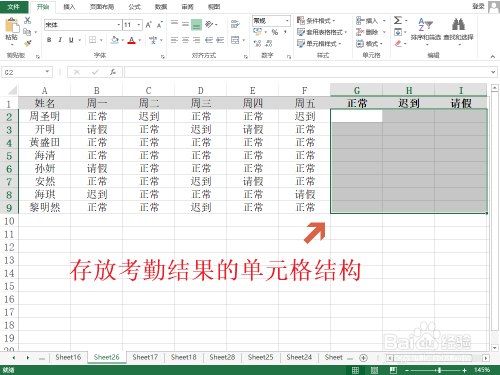Toggle Center horizontal alignment
Image resolution: width=500 pixels, height=375 pixels.
click(185, 40)
